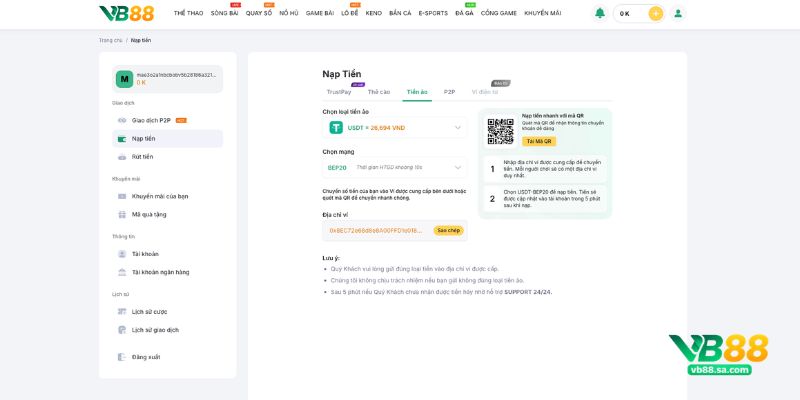Click the Lịch sử cược icon
800x400 pixels.
(122, 312)
